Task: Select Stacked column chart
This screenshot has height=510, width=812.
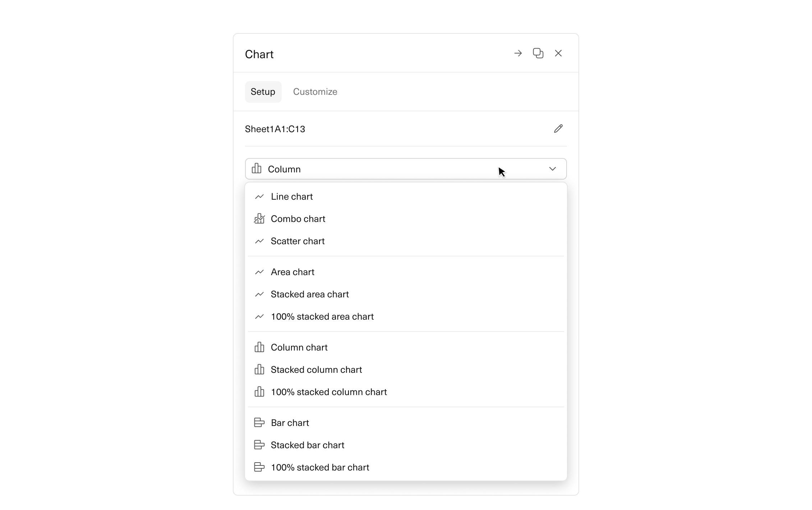Action: click(316, 370)
